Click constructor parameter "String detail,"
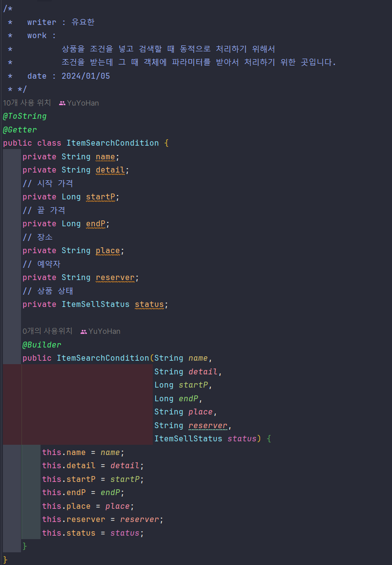This screenshot has width=392, height=565. click(188, 372)
